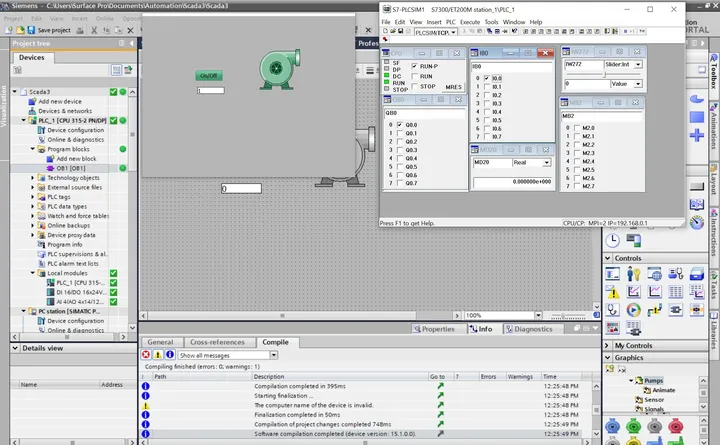Open the Show all messages dropdown
The width and height of the screenshot is (720, 445).
click(x=274, y=355)
